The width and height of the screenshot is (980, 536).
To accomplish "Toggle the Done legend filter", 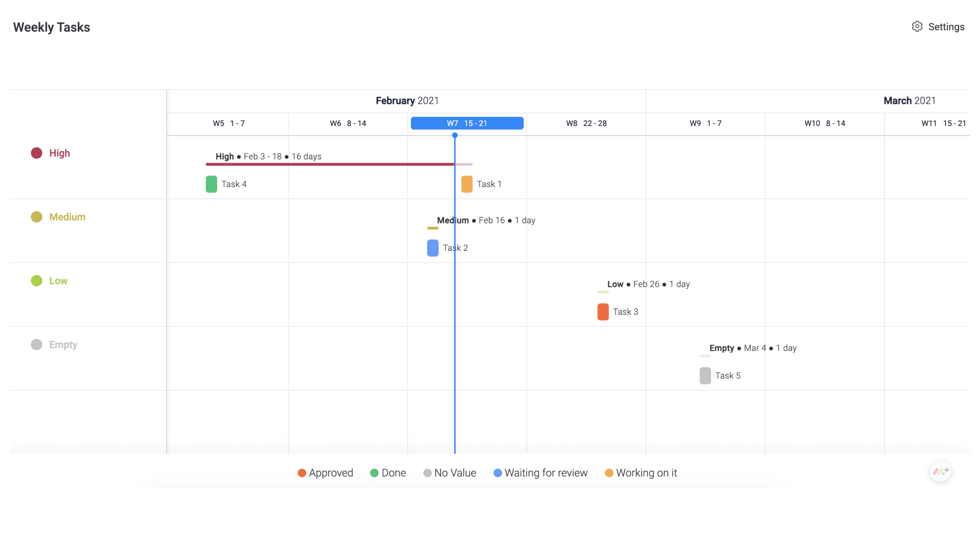I will pos(388,473).
